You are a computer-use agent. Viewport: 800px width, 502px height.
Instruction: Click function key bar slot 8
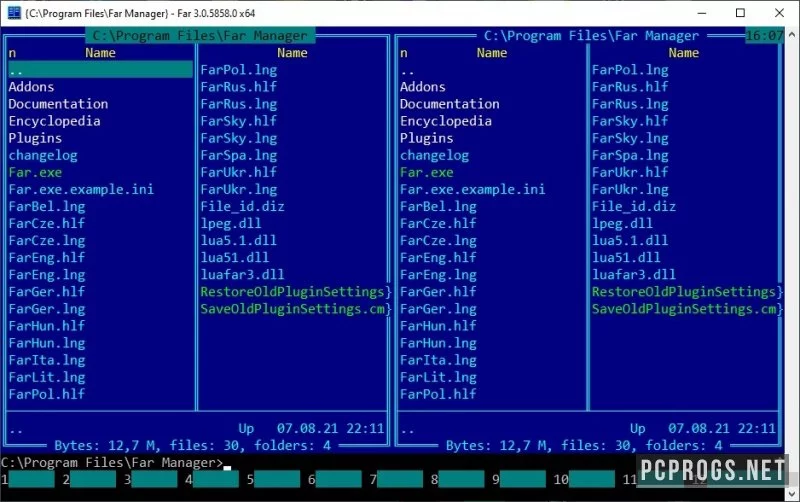(461, 480)
